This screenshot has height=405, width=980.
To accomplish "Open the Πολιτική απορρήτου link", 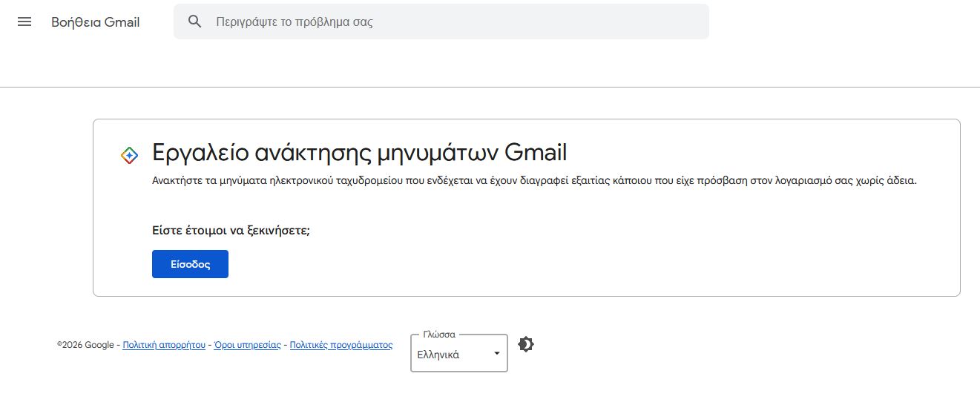I will coord(164,345).
